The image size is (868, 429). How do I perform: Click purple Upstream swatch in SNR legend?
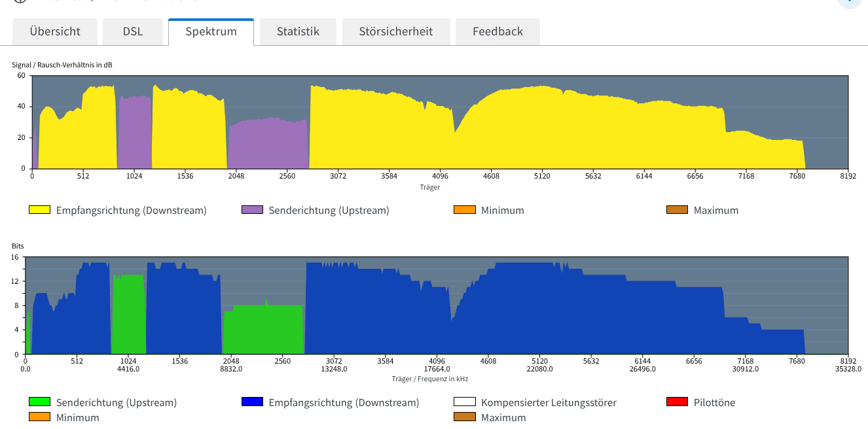252,210
